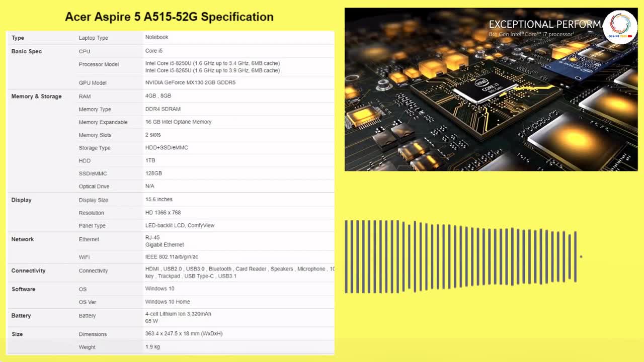
Task: Click the 'Display' section heading
Action: click(21, 200)
